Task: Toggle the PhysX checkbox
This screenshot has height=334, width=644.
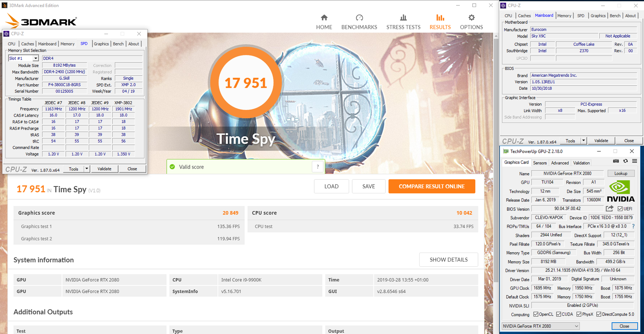Action: click(x=579, y=314)
